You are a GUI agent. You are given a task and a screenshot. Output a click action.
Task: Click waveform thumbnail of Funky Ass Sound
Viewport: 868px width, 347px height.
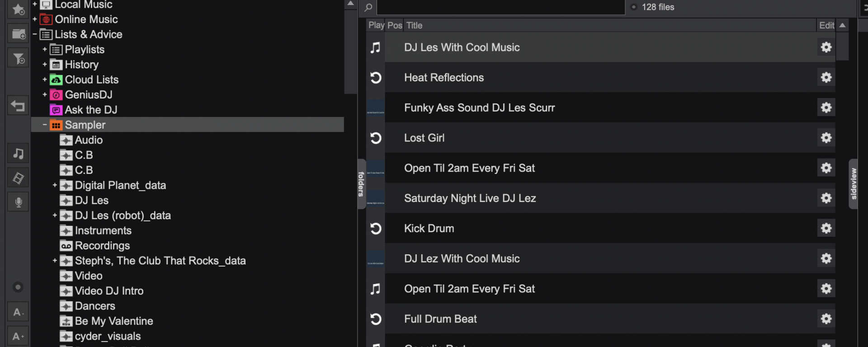tap(376, 108)
